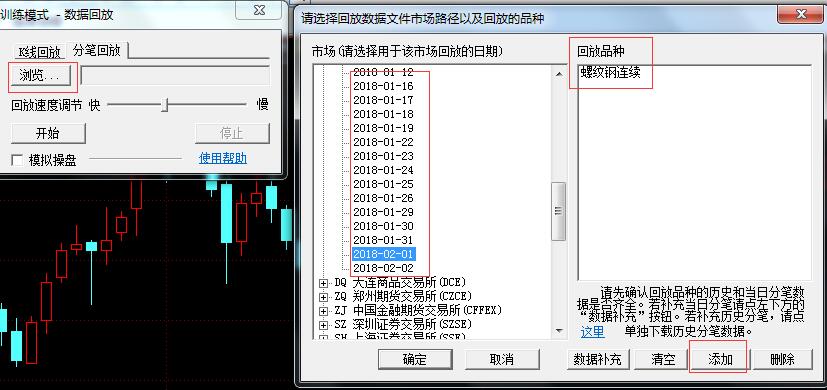The width and height of the screenshot is (827, 390).
Task: Select date 2018-01-17 in tree
Action: [383, 100]
